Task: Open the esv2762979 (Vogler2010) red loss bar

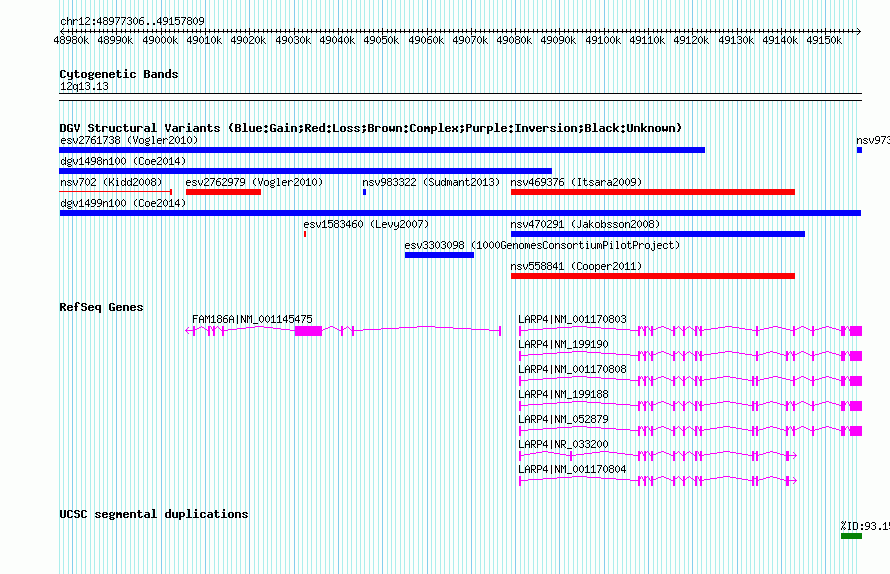Action: 223,192
